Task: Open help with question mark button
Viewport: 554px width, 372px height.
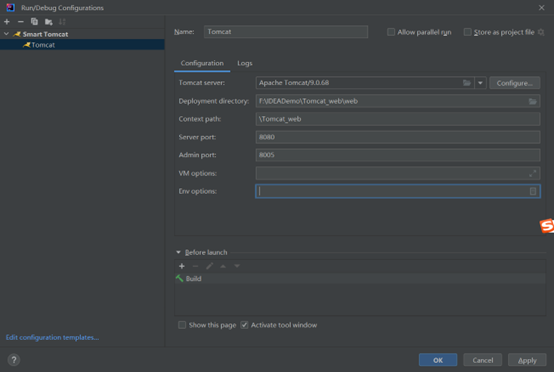Action: point(14,360)
